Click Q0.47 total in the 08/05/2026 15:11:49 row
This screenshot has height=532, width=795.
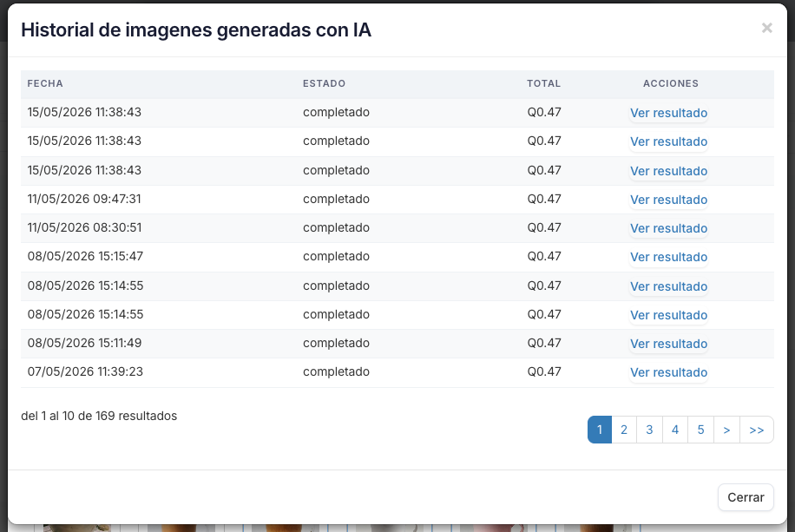544,343
